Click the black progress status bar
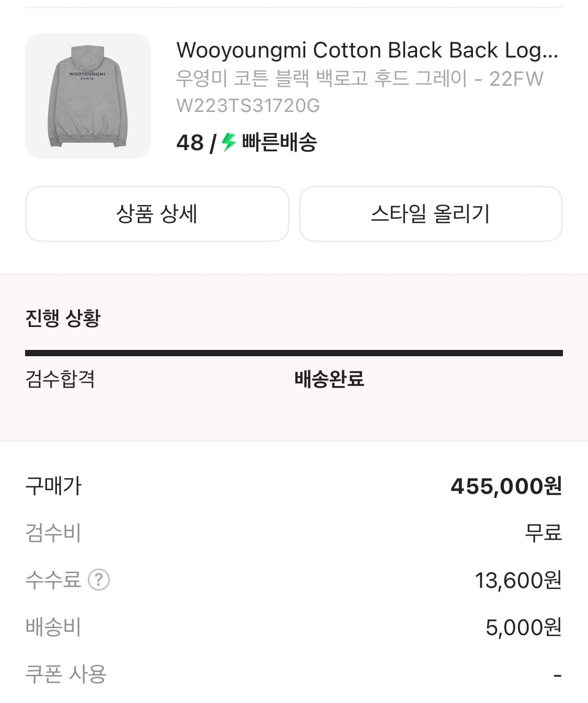Image resolution: width=588 pixels, height=703 pixels. (x=294, y=353)
